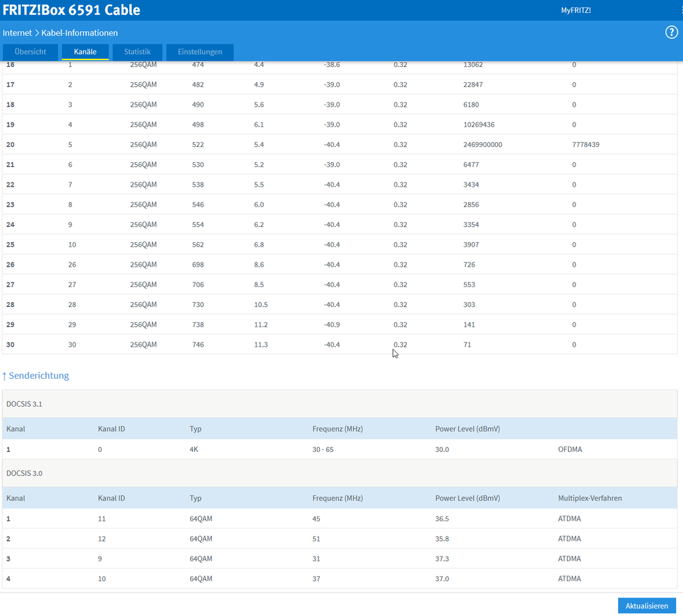Switch to the Übersicht tab
683x616 pixels.
30,52
